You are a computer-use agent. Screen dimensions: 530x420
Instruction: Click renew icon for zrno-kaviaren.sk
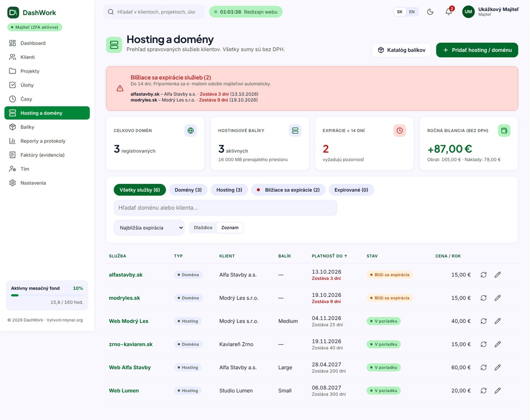click(484, 344)
